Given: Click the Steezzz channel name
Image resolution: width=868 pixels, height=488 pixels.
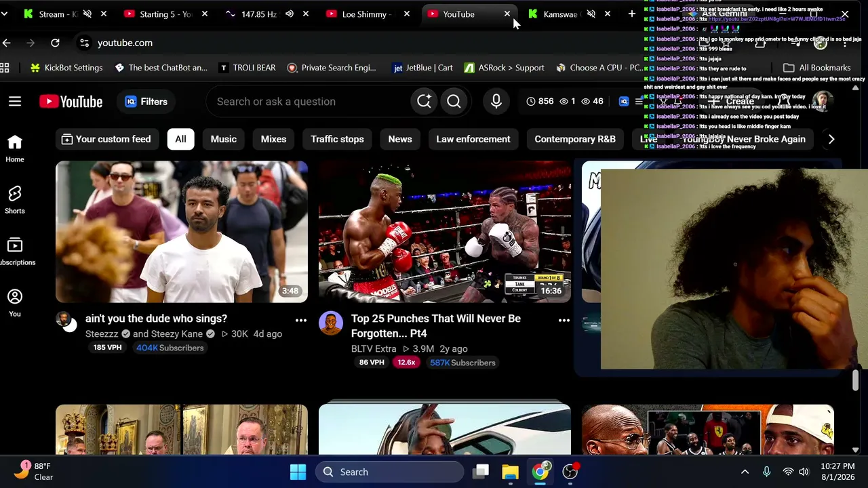Looking at the screenshot, I should (x=102, y=334).
